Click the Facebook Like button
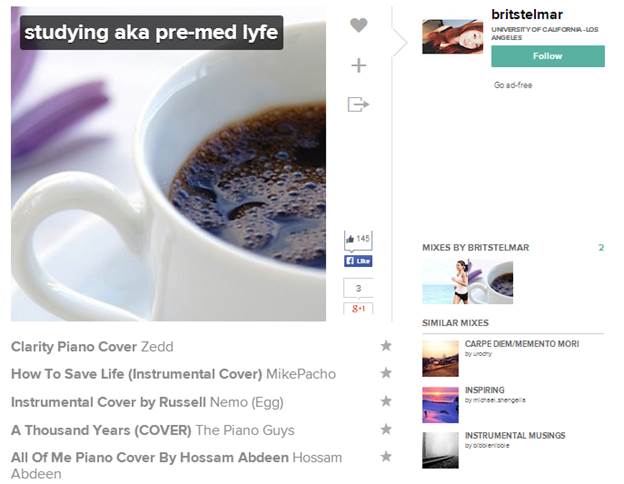Image resolution: width=624 pixels, height=484 pixels. 358,261
